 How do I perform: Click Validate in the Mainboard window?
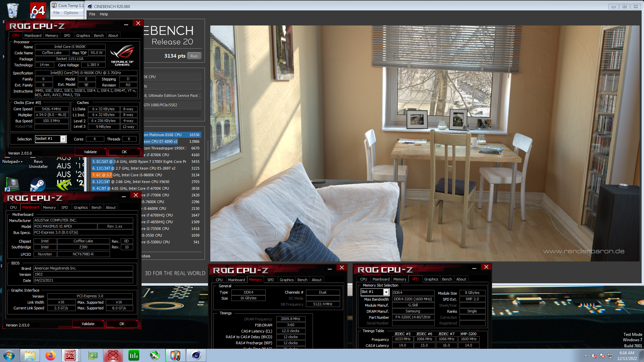[x=88, y=324]
